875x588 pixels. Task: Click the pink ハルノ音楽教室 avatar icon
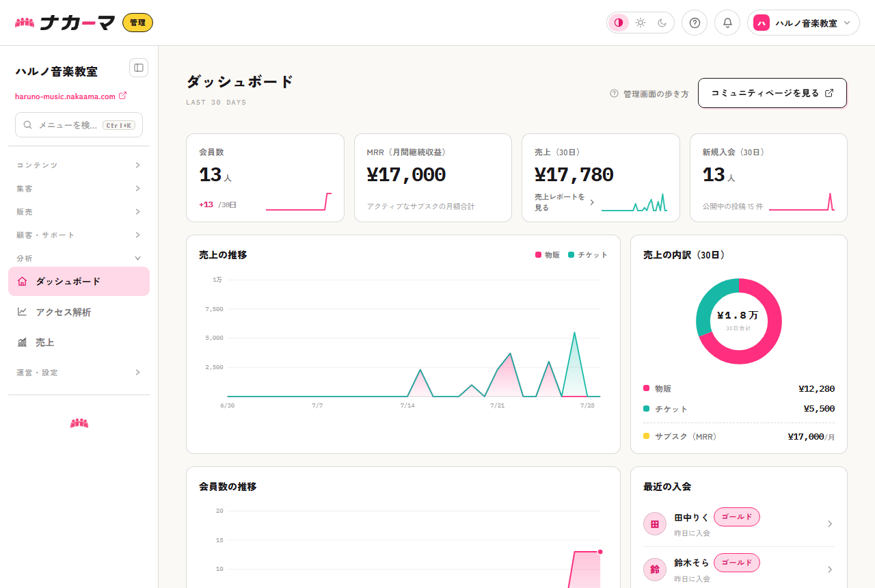coord(761,23)
